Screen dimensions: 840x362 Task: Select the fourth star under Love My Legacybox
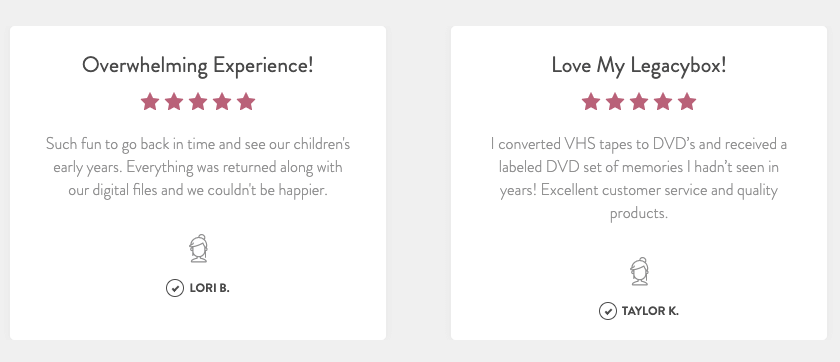pyautogui.click(x=663, y=101)
